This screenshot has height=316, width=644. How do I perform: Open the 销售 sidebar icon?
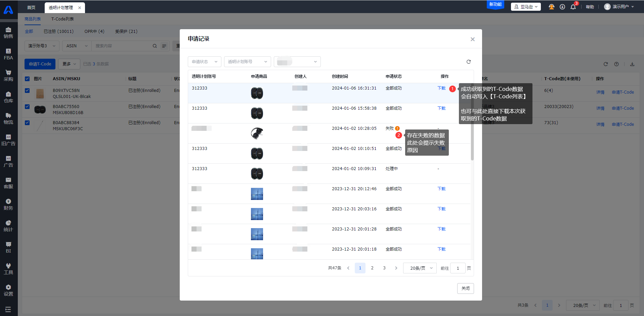pos(8,33)
